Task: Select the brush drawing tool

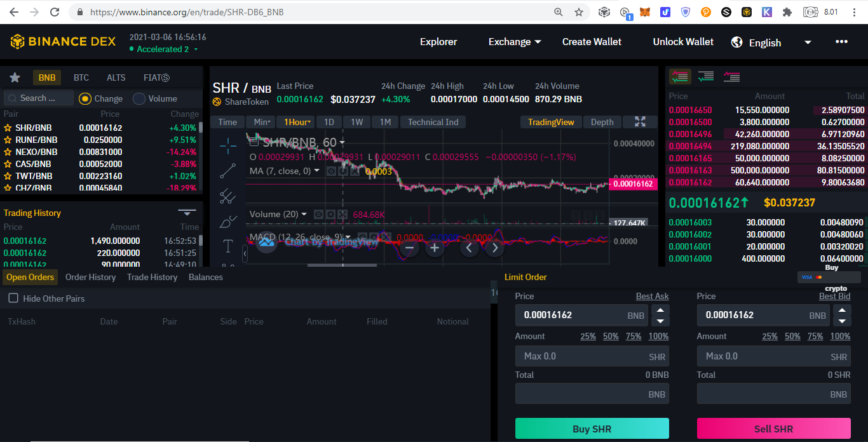Action: click(228, 221)
